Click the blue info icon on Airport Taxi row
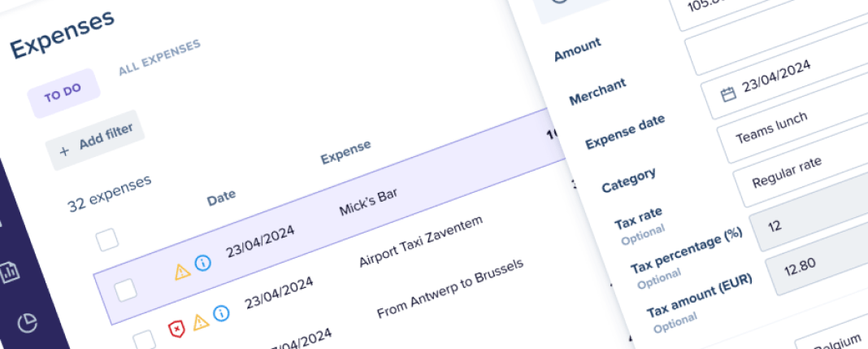This screenshot has width=868, height=349. coord(221,313)
